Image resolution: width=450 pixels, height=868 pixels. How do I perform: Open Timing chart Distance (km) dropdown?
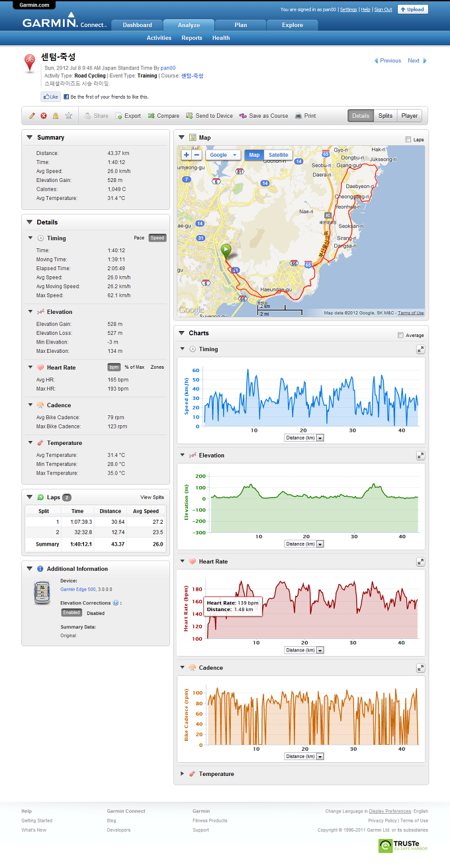point(304,438)
